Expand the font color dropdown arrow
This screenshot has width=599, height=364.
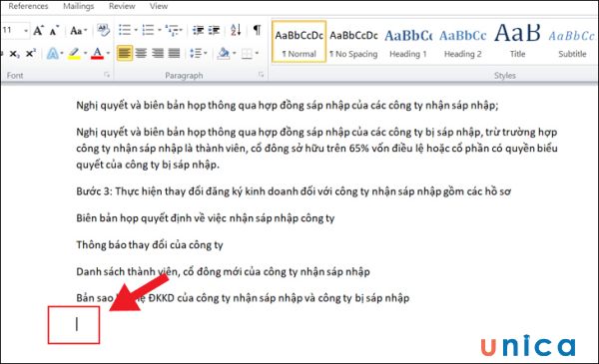pos(108,54)
